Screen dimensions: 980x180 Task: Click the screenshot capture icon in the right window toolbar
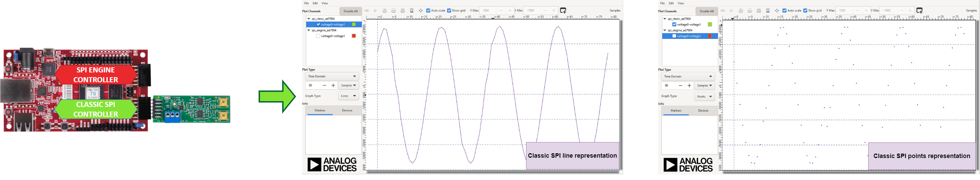[x=741, y=10]
